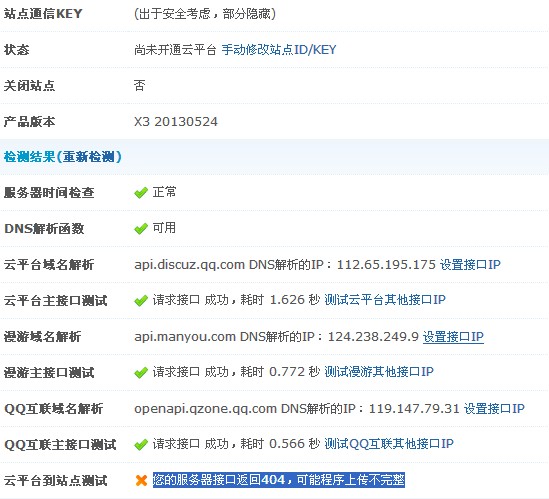Click 检测结果(重新检测) header to re-run detection
549x499 pixels.
coord(63,157)
